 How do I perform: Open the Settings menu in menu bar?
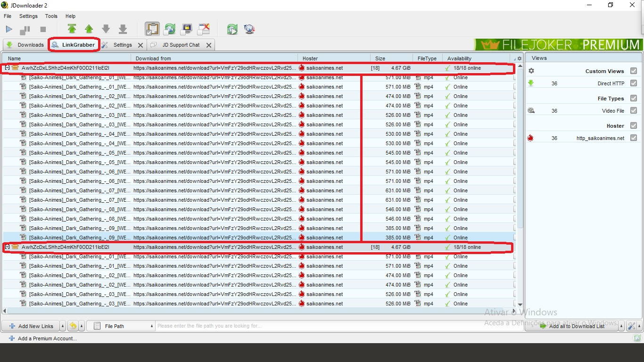28,16
